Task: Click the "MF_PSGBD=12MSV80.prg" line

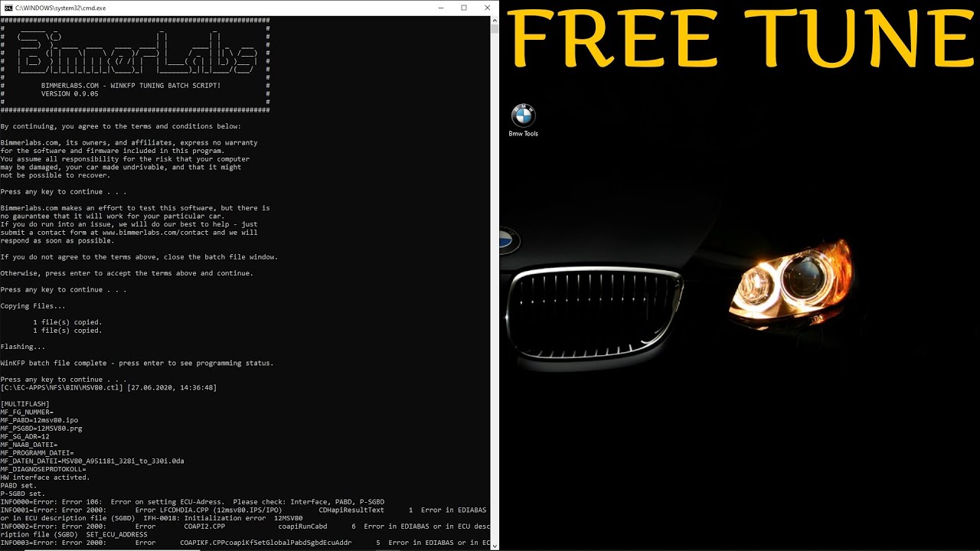Action: point(41,429)
